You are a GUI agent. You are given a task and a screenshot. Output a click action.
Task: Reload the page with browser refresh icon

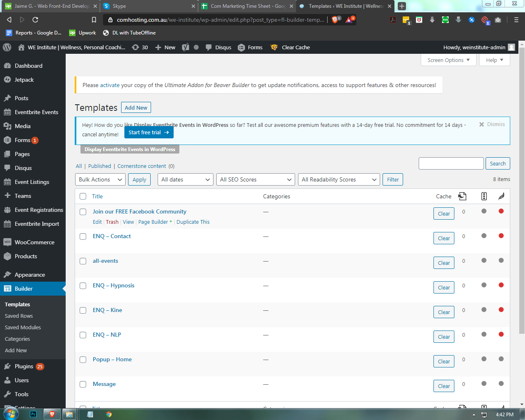coord(35,20)
